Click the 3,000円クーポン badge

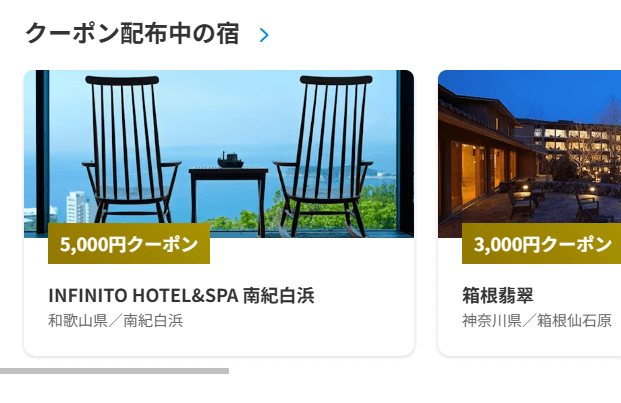click(x=541, y=243)
